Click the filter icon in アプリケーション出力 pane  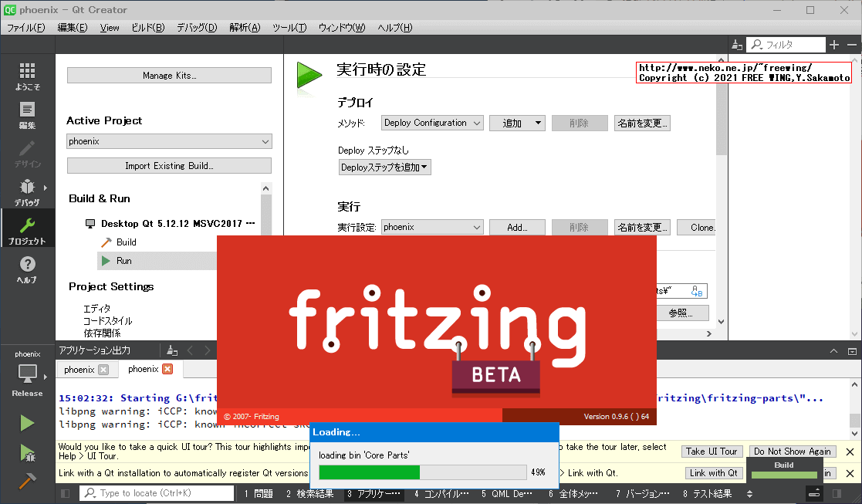[171, 350]
